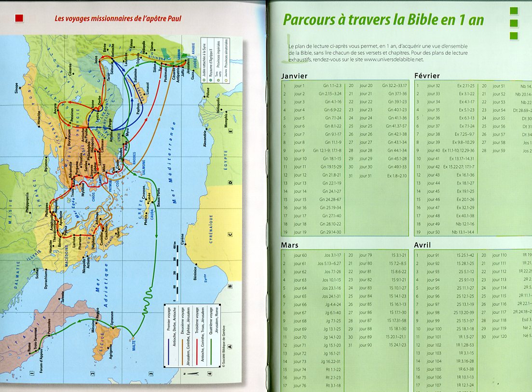Click the "Dyrrachium" label on the map

click(46, 279)
